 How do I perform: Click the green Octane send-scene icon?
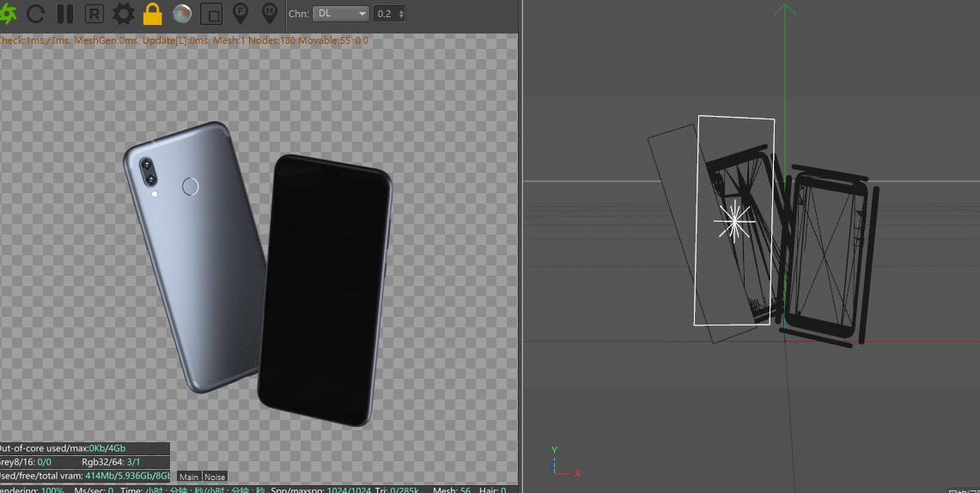pos(8,13)
